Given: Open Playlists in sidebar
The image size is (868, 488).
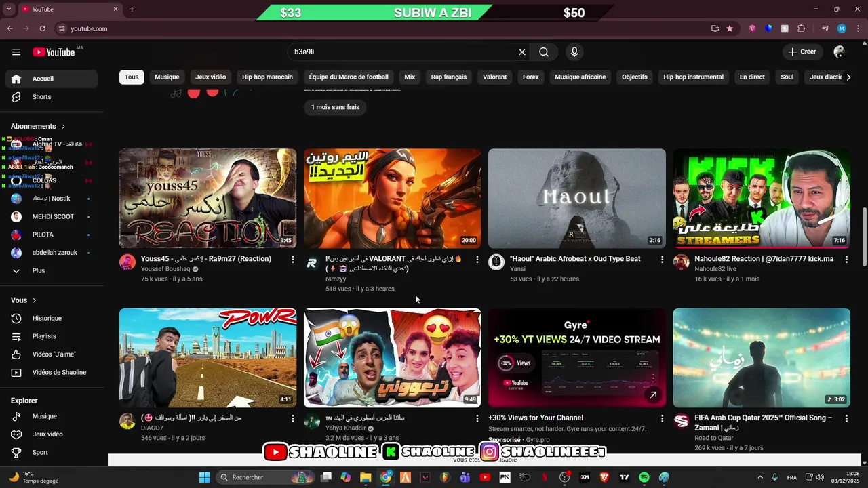Looking at the screenshot, I should tap(52, 336).
